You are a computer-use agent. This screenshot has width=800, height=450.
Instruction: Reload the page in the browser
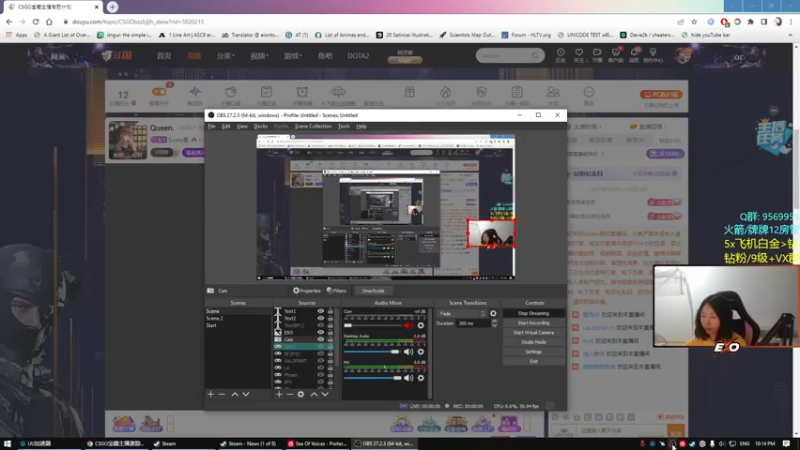36,22
